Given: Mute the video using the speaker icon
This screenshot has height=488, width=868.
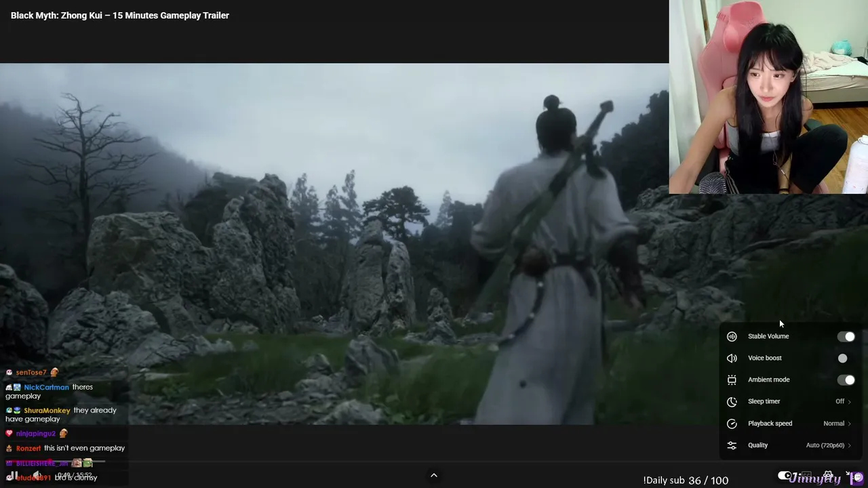Looking at the screenshot, I should tap(37, 475).
